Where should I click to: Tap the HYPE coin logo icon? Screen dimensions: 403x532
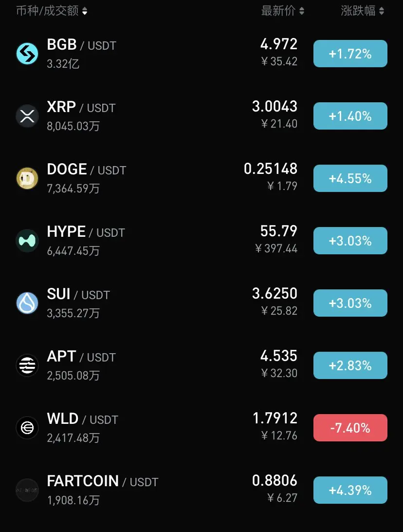pos(27,241)
